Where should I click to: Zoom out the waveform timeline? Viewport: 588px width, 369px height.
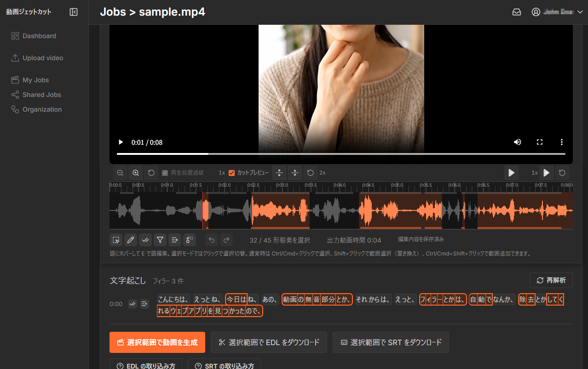point(120,173)
